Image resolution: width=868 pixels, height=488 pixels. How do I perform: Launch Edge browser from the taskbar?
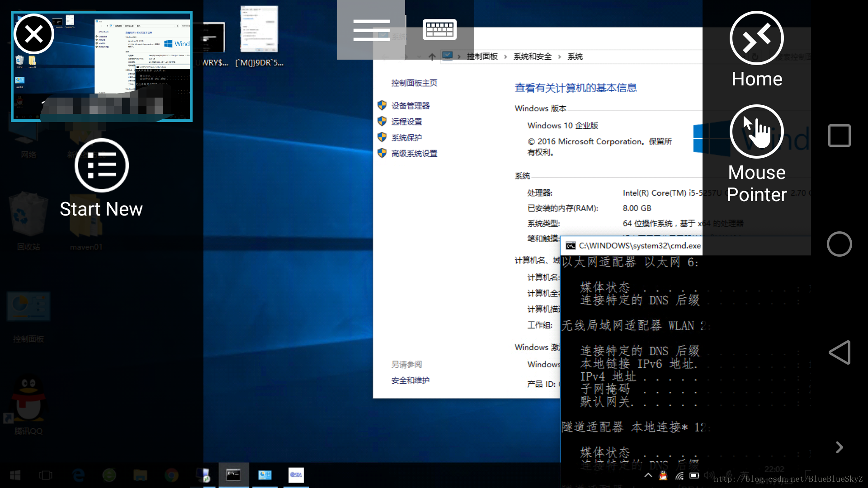click(79, 475)
